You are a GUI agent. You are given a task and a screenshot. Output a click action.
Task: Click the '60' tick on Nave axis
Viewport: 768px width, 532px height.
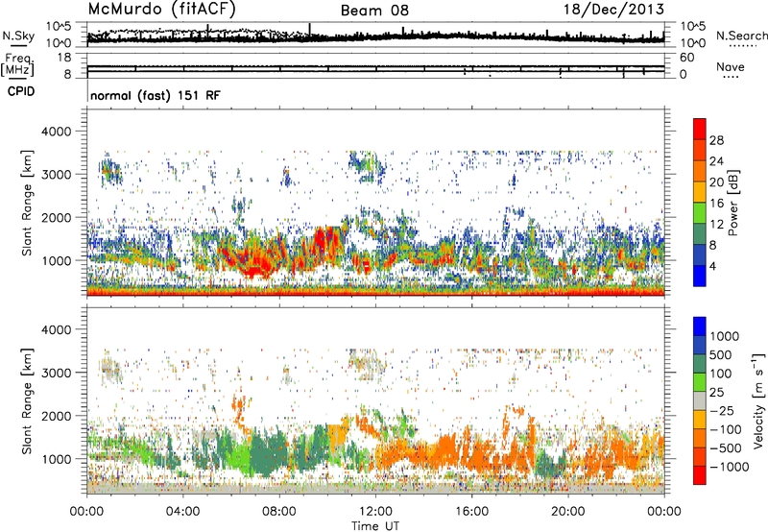click(686, 58)
